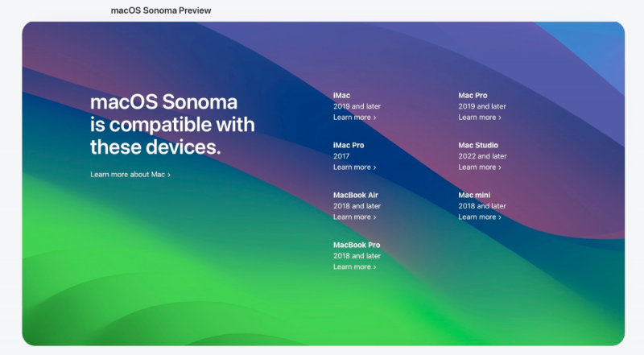Viewport: 644px width, 355px height.
Task: Click the MacBook Air device heading
Action: pos(356,196)
